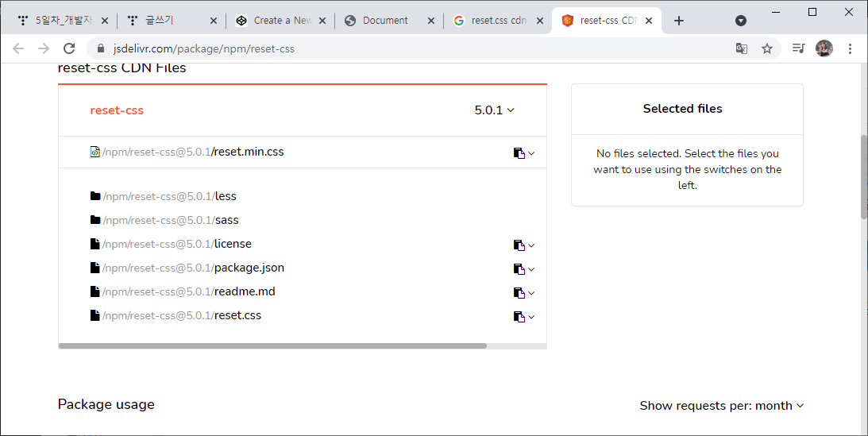Click the Selected files heading
The width and height of the screenshot is (868, 436).
pyautogui.click(x=682, y=109)
